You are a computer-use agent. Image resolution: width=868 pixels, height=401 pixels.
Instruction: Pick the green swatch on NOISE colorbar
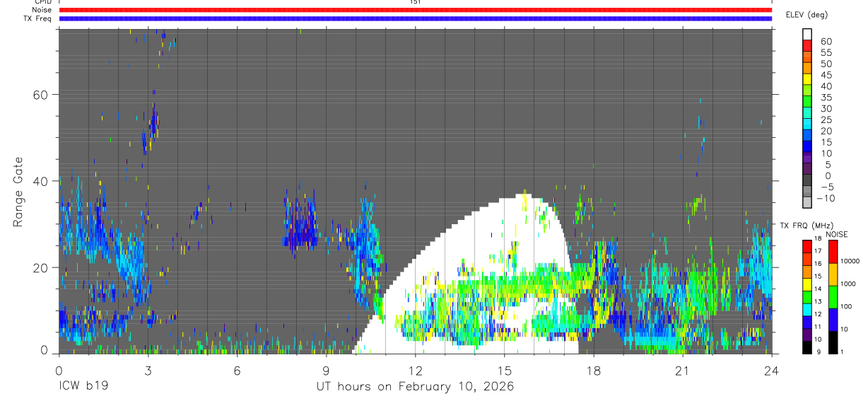click(x=833, y=297)
